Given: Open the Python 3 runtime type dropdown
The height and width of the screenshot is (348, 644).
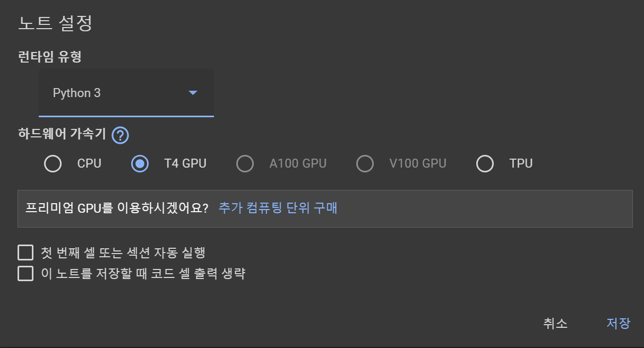Looking at the screenshot, I should (x=126, y=93).
